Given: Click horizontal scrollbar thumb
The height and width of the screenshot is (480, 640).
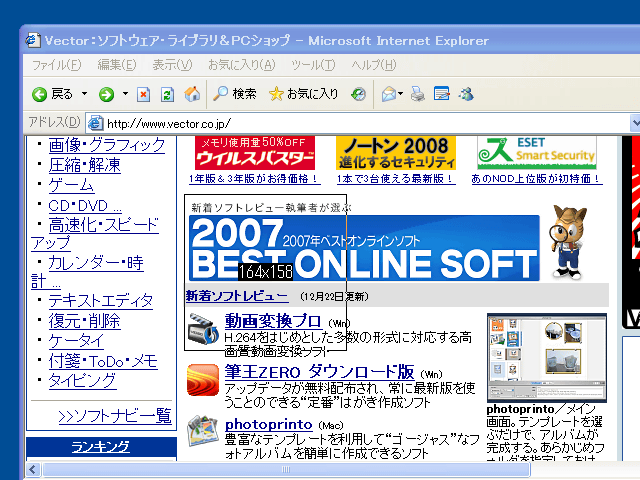Looking at the screenshot, I should click(x=286, y=469).
